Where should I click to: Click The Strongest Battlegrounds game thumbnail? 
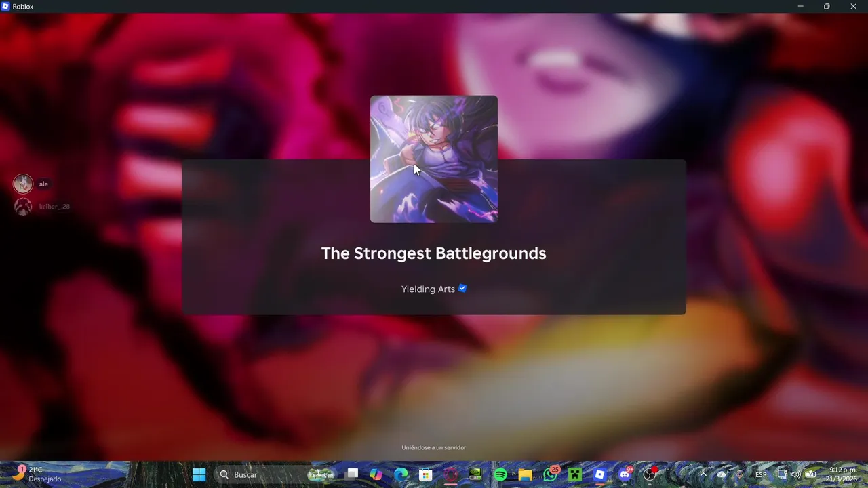pos(434,159)
